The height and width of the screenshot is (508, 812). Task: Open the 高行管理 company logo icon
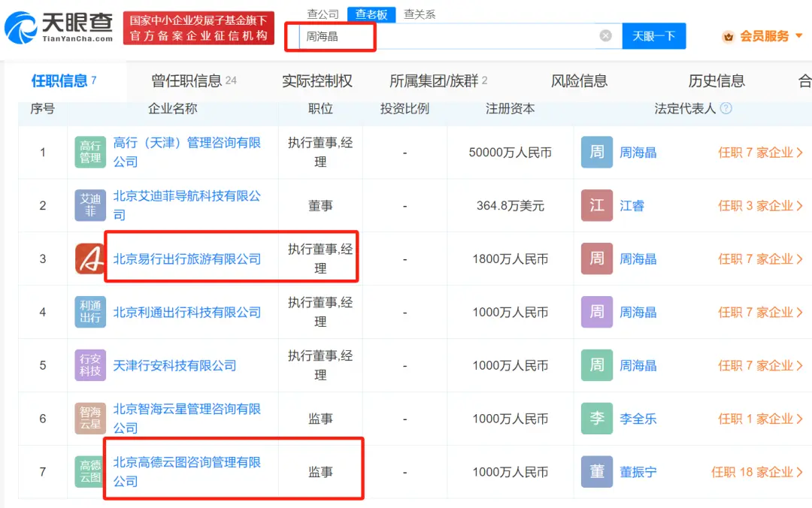pos(90,153)
